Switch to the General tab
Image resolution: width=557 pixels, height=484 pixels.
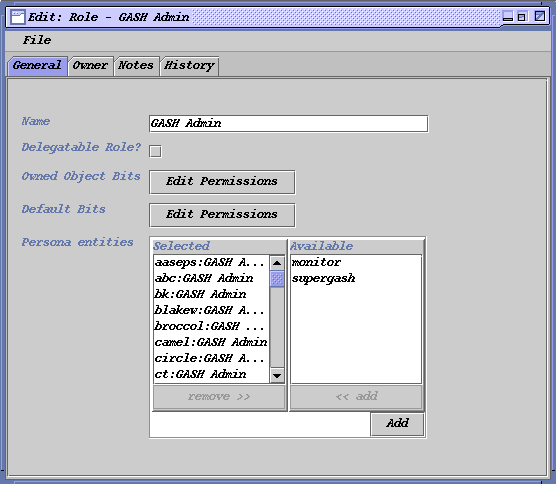37,65
